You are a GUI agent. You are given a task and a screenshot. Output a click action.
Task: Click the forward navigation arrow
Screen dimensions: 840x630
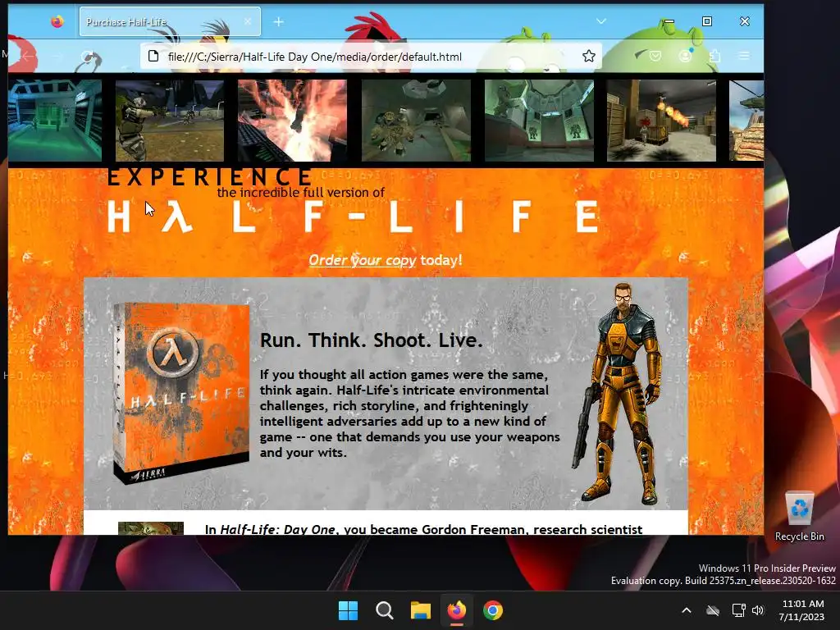[x=57, y=56]
